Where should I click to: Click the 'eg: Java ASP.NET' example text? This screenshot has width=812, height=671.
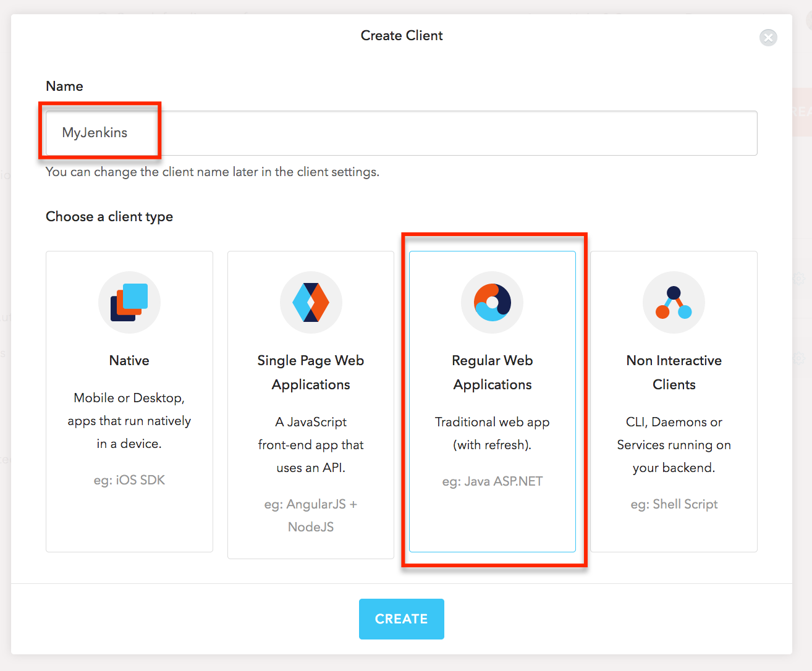pos(492,481)
